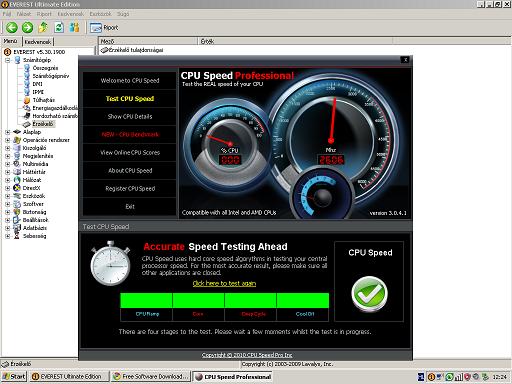Collapse the Számítógép tree node
Viewport: 512px width, 384px height.
pyautogui.click(x=8, y=60)
